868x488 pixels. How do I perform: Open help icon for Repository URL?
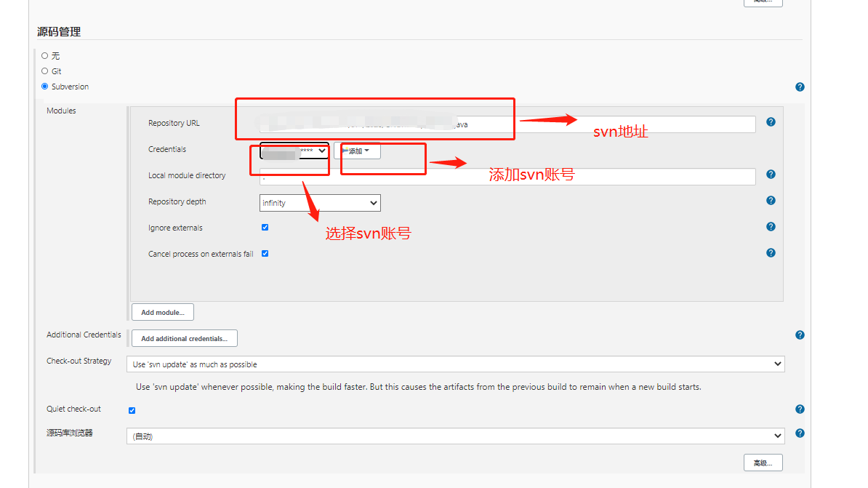(x=771, y=122)
